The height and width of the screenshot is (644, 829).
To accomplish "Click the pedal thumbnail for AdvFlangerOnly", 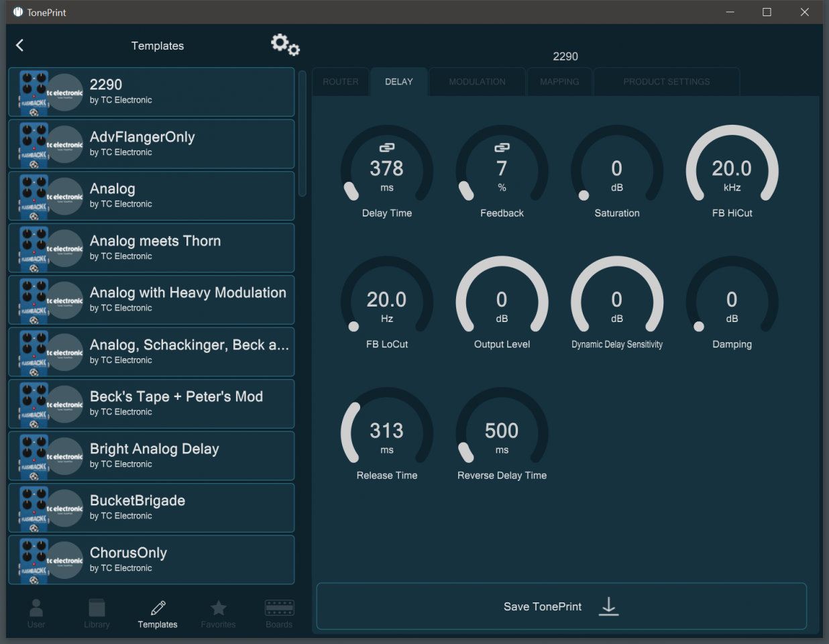I will click(34, 144).
